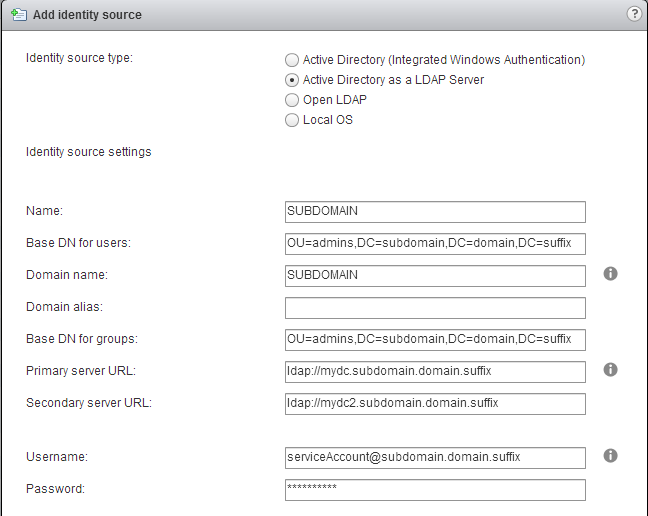Viewport: 648px width, 516px height.
Task: Click the Primary server URL field
Action: 435,372
